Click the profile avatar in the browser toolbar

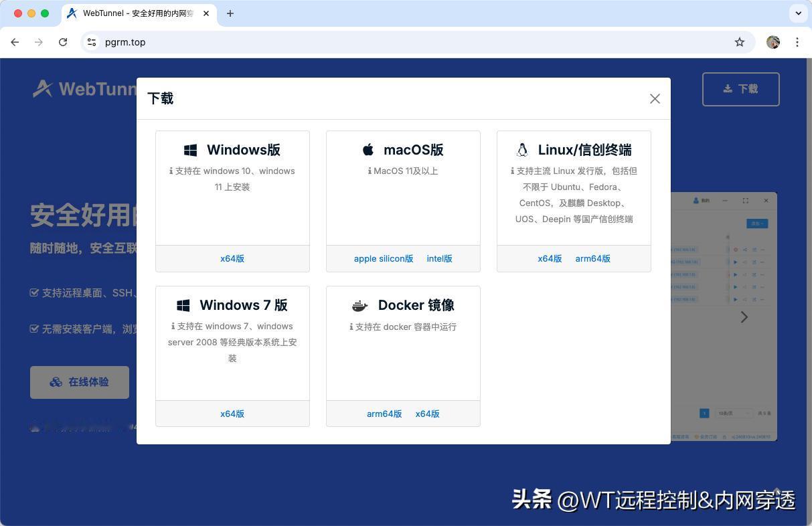pyautogui.click(x=773, y=42)
